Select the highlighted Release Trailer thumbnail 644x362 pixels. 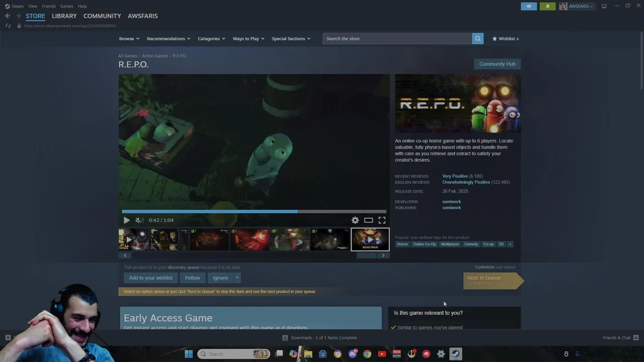coord(370,240)
